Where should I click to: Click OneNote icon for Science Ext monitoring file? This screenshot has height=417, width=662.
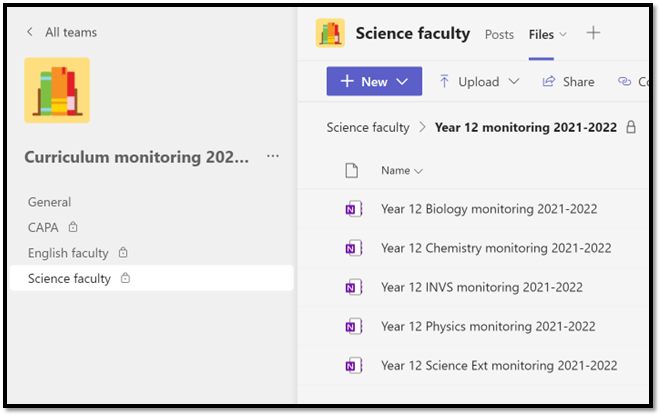[353, 366]
